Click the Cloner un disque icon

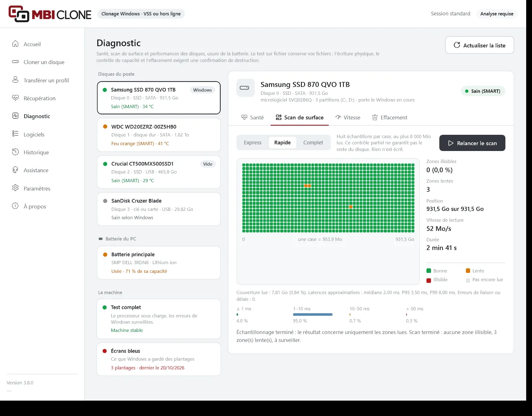coord(15,62)
